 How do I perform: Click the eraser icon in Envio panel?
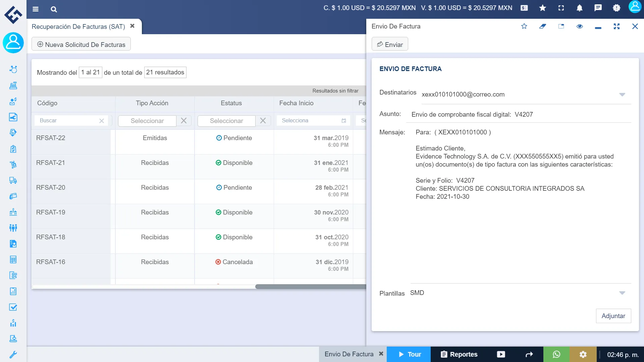[x=542, y=26]
